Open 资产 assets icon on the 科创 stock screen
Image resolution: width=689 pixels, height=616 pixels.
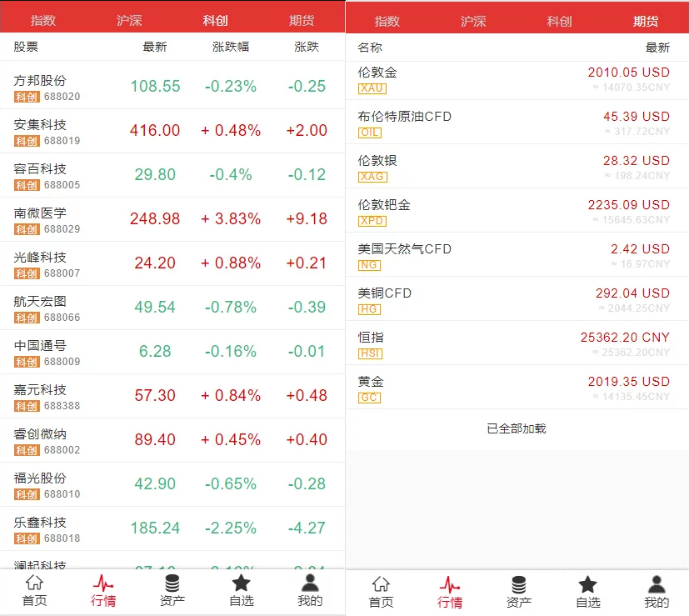click(172, 583)
